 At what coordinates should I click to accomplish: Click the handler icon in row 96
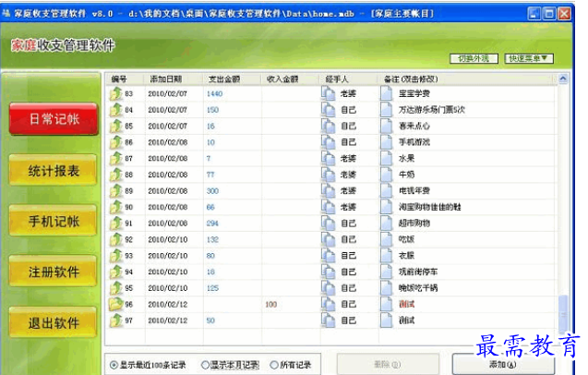328,304
